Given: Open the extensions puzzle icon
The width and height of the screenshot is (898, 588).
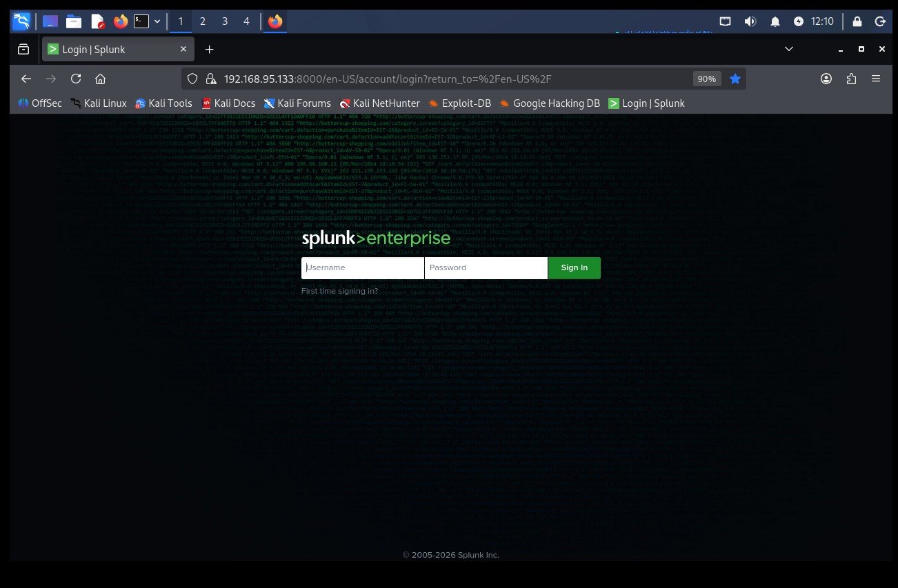Looking at the screenshot, I should point(851,79).
